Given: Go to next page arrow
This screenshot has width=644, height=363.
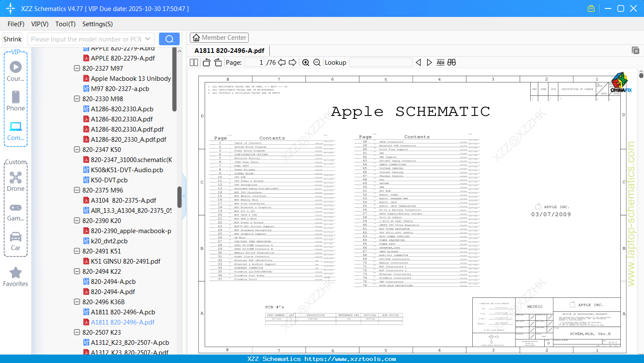Looking at the screenshot, I should pos(293,63).
